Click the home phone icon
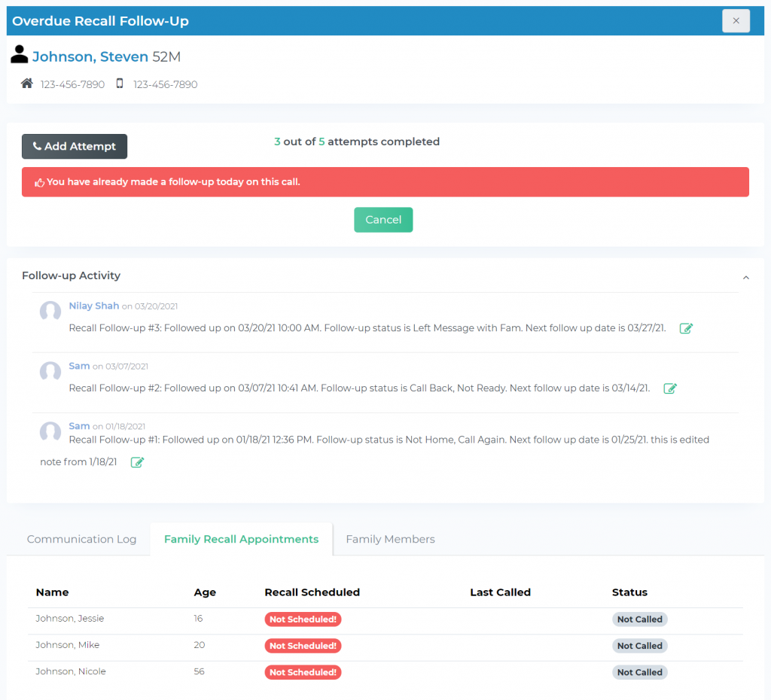The width and height of the screenshot is (771, 700). pos(27,83)
